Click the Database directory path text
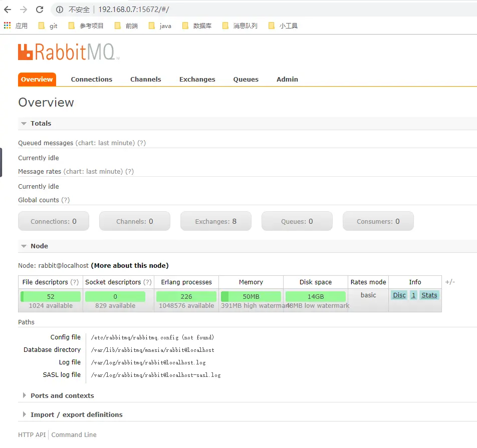The image size is (477, 448). (152, 350)
